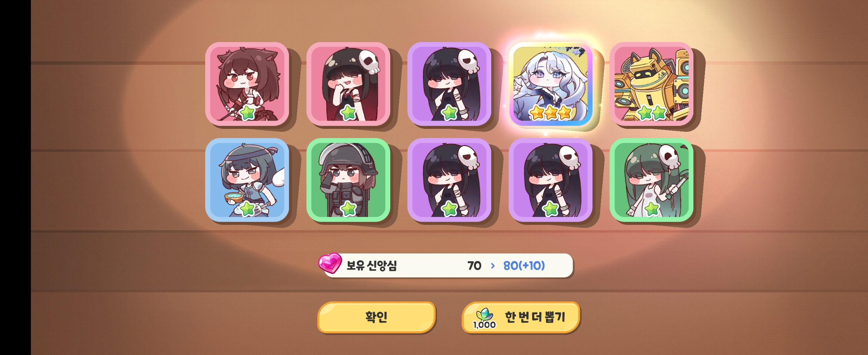This screenshot has height=355, width=868.
Task: Open the three-star white-haired character card
Action: [x=550, y=84]
